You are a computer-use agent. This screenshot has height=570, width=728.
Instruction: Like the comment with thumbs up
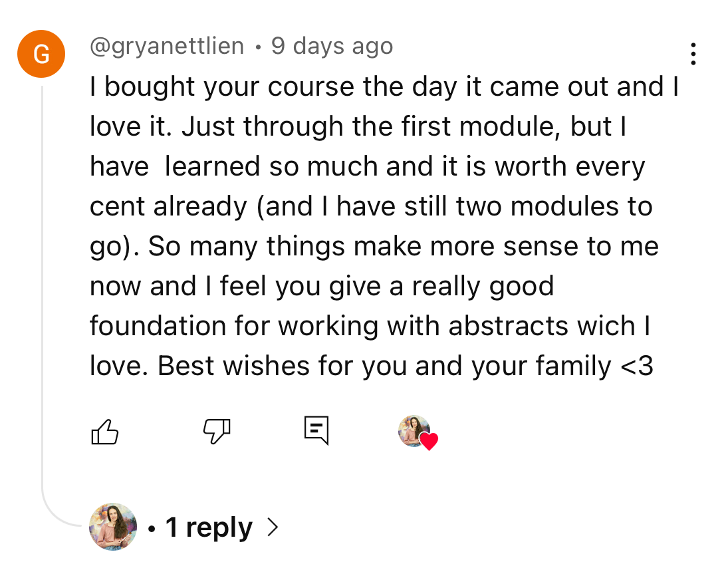pyautogui.click(x=104, y=432)
